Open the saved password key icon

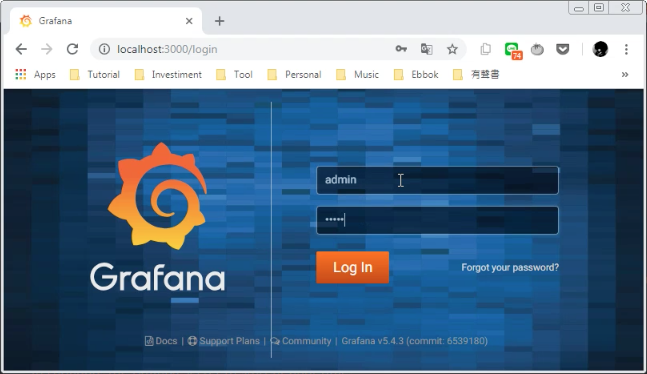tap(401, 49)
